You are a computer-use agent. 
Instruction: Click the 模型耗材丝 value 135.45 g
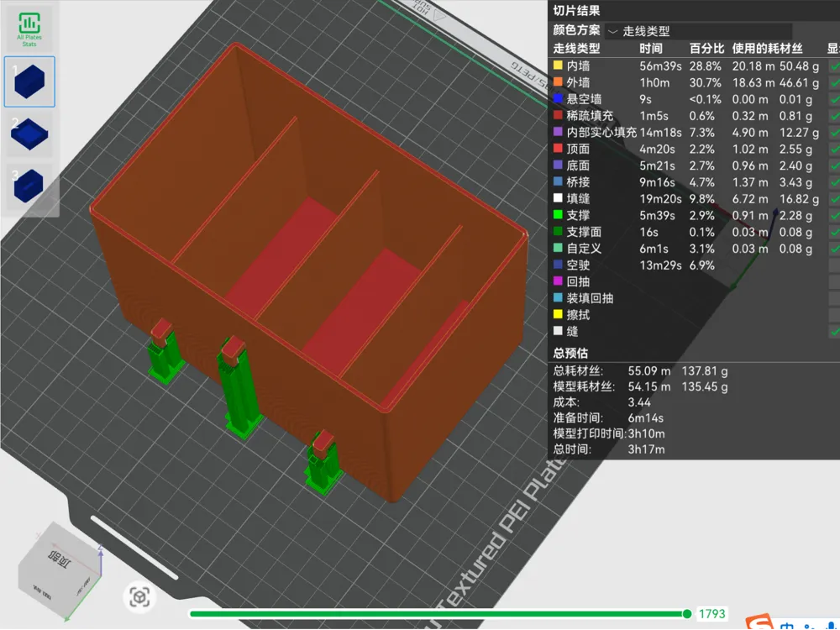[705, 386]
